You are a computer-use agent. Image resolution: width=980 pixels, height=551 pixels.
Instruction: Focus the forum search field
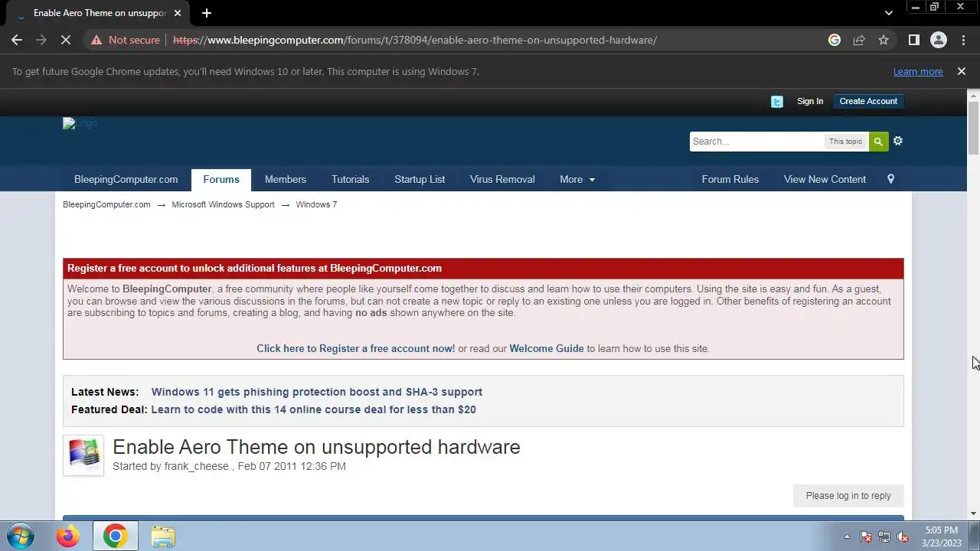(x=756, y=141)
